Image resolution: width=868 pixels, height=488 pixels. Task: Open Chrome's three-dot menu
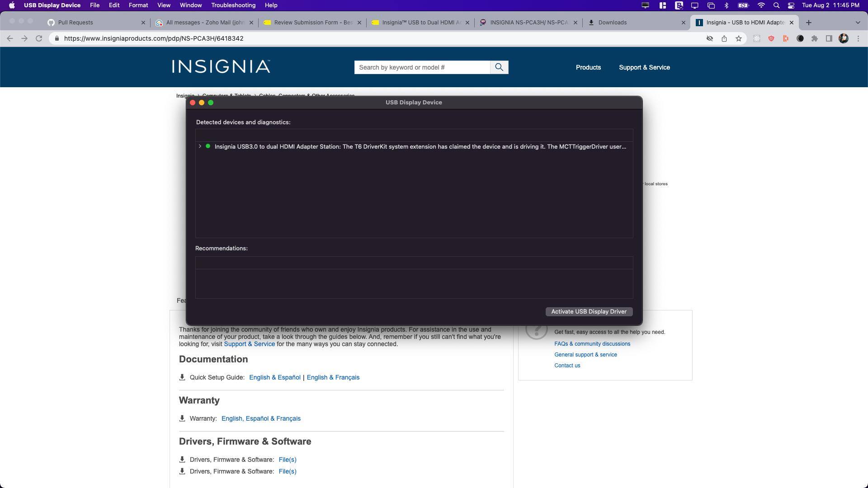pyautogui.click(x=859, y=38)
